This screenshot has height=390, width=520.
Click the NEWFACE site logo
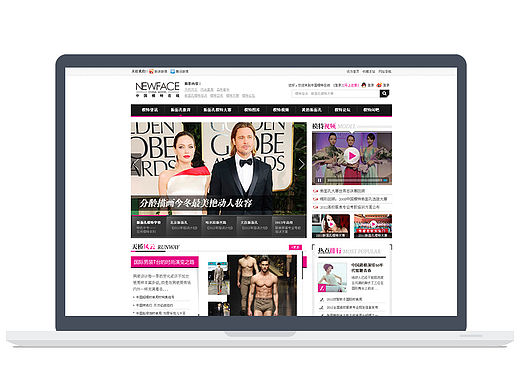tap(157, 89)
